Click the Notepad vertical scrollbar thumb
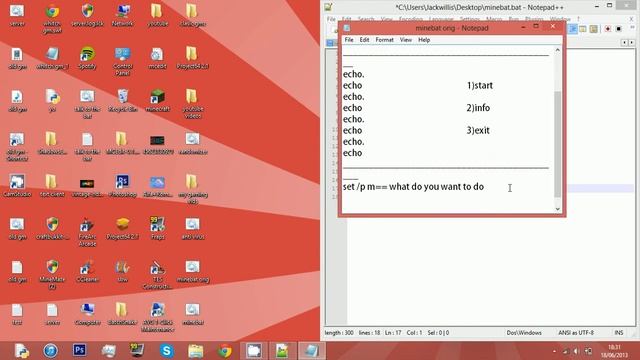Viewport: 640px width, 360px height. tap(558, 144)
